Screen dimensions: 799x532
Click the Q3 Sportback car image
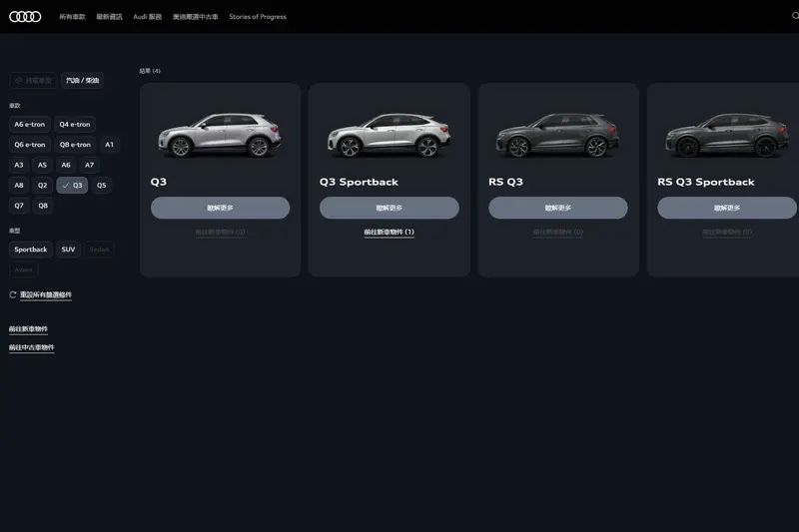coord(389,135)
